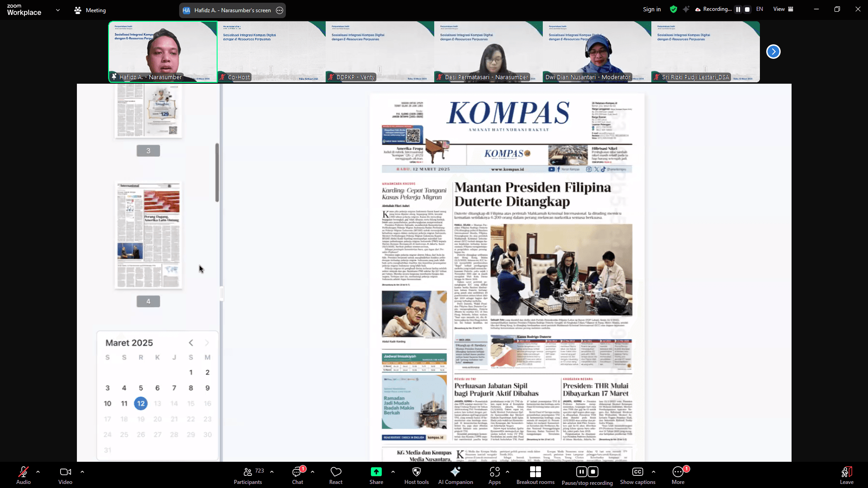The image size is (868, 488).
Task: Turn on camera with the Video button
Action: pyautogui.click(x=65, y=475)
